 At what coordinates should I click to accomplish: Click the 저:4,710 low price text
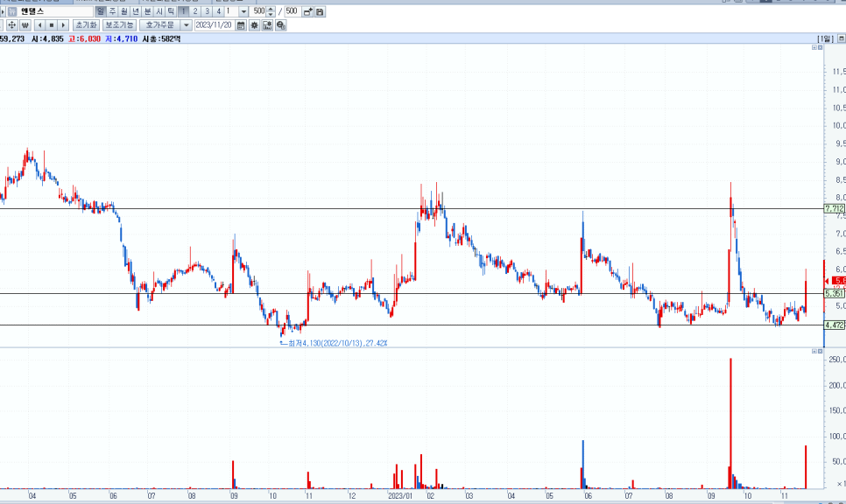[x=122, y=38]
